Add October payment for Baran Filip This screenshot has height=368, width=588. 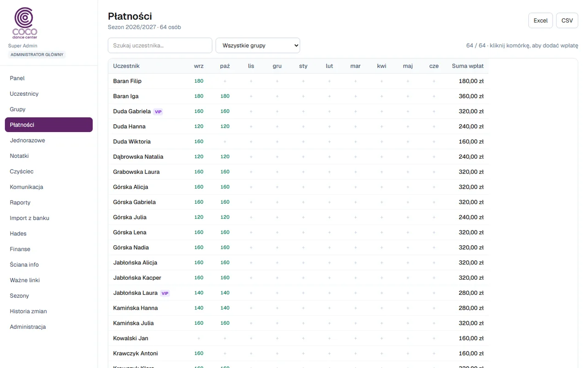pos(225,81)
